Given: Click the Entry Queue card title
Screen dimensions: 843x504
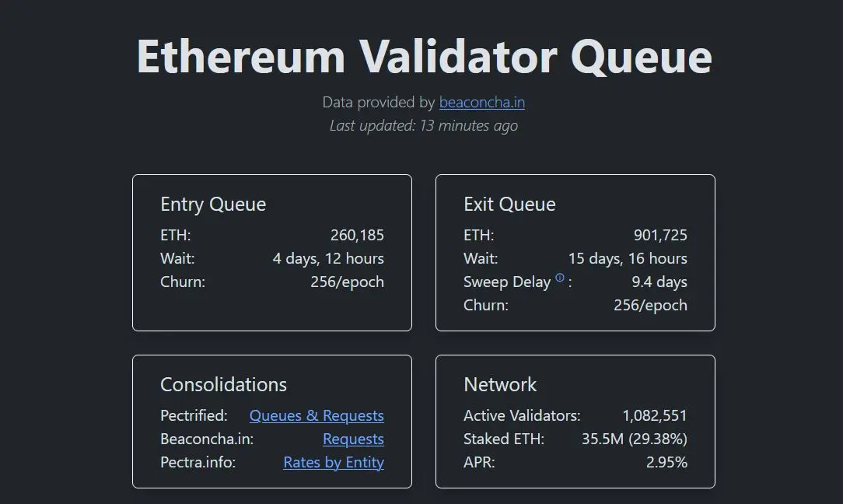Looking at the screenshot, I should coord(213,205).
